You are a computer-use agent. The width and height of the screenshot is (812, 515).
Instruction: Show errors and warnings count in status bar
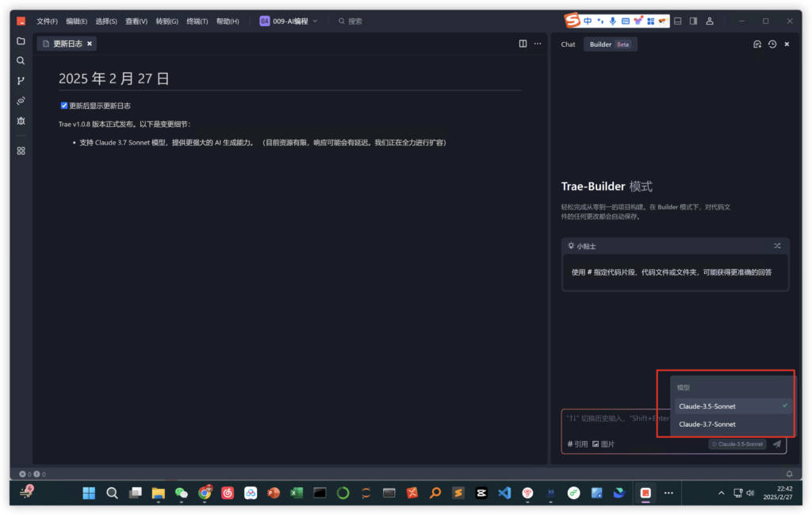32,474
